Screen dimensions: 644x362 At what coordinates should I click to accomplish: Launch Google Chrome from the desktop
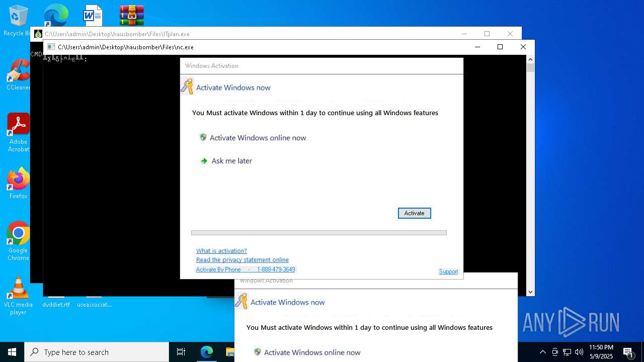(18, 241)
